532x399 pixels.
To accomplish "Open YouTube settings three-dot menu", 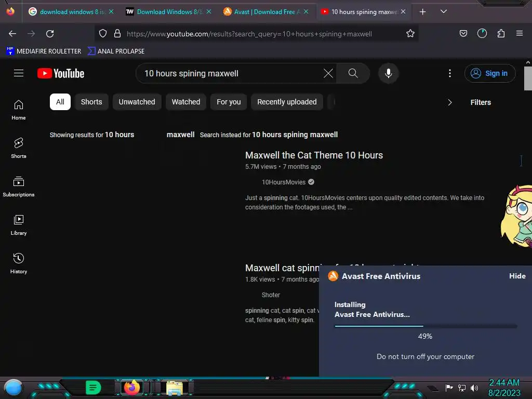I will pos(449,73).
